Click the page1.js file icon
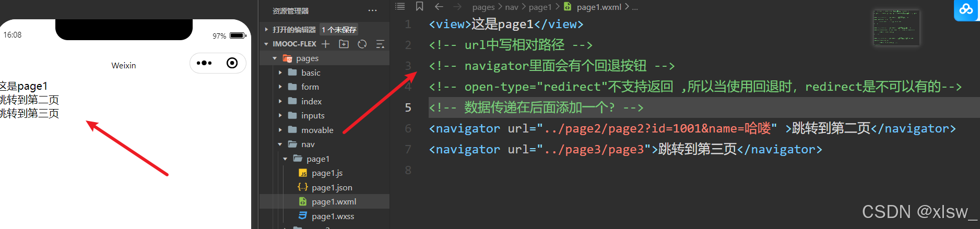Image resolution: width=980 pixels, height=229 pixels. pos(303,173)
